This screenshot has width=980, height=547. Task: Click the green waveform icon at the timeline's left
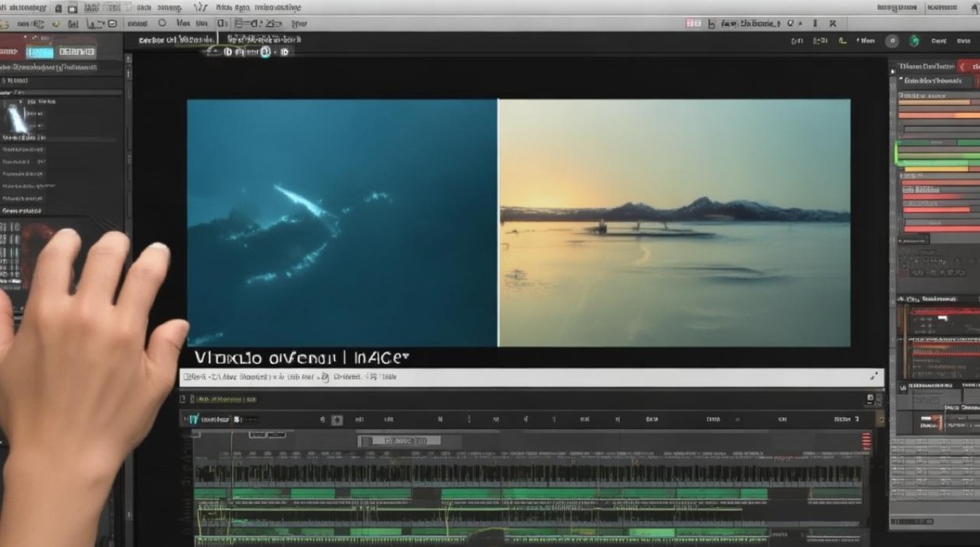coord(193,419)
